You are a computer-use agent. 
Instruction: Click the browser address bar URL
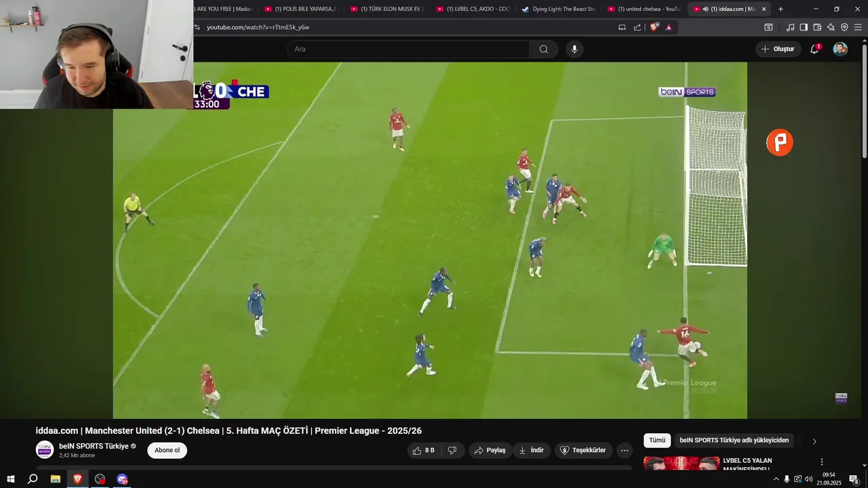click(x=258, y=27)
